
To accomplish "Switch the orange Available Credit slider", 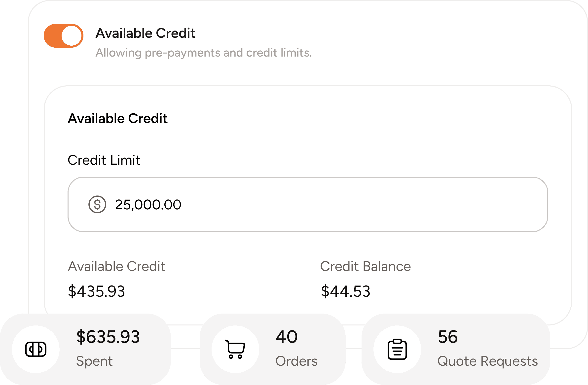I will (x=63, y=35).
